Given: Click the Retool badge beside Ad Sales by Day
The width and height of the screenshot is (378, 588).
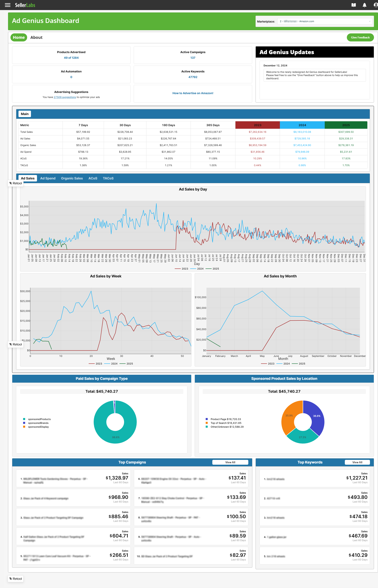Looking at the screenshot, I should pos(16,183).
